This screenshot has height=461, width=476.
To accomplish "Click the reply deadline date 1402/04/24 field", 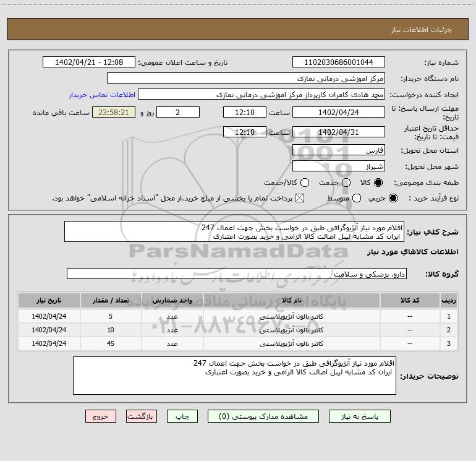I will coord(339,112).
